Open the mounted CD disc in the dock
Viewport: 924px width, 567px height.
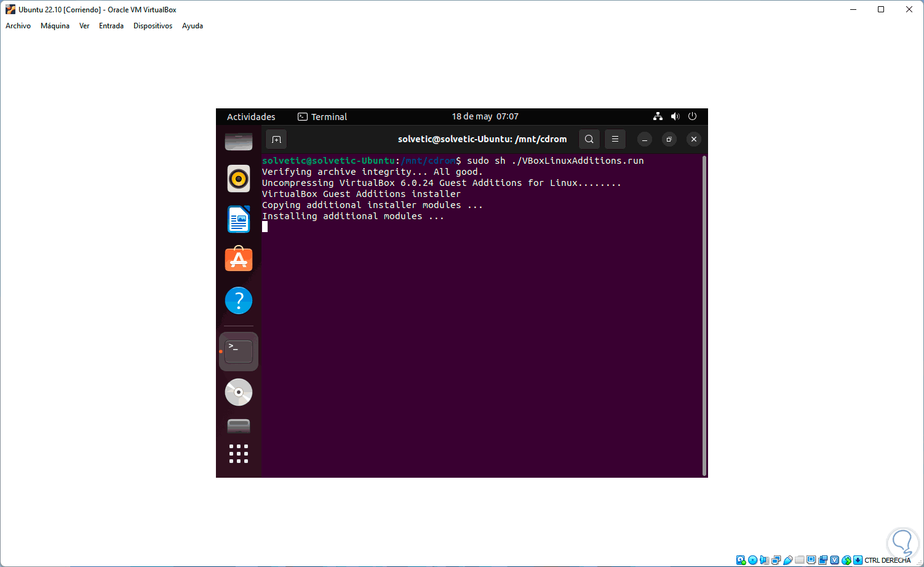(x=239, y=392)
